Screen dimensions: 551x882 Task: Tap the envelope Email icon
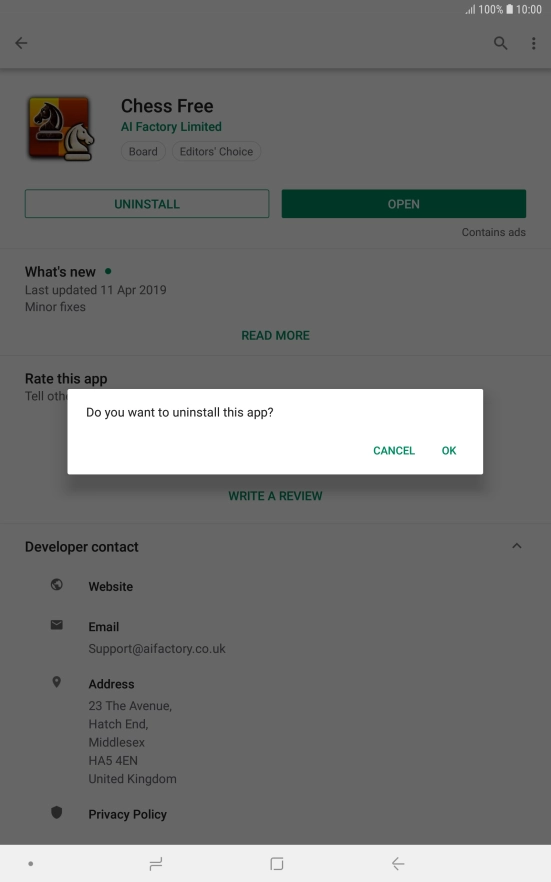point(57,625)
